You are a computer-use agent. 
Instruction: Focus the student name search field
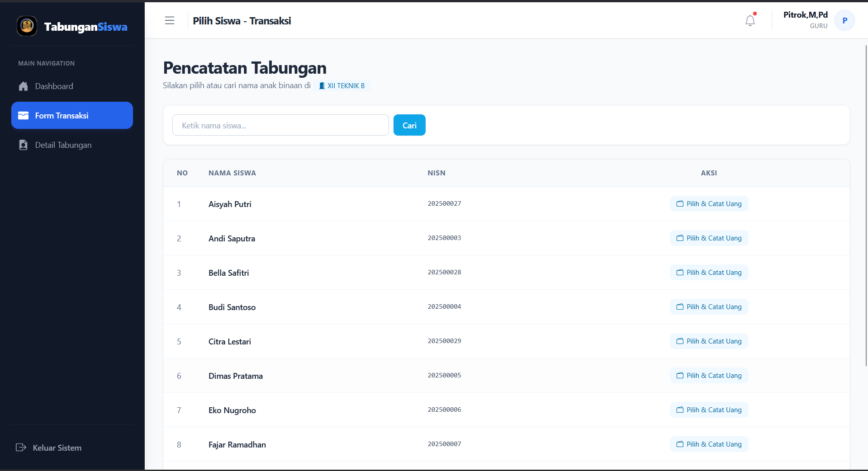point(280,125)
